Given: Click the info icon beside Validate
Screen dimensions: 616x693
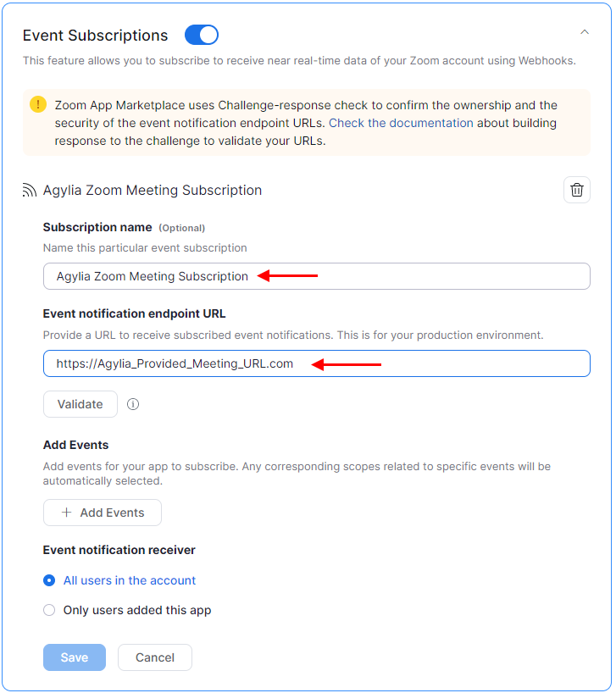Looking at the screenshot, I should pos(133,404).
